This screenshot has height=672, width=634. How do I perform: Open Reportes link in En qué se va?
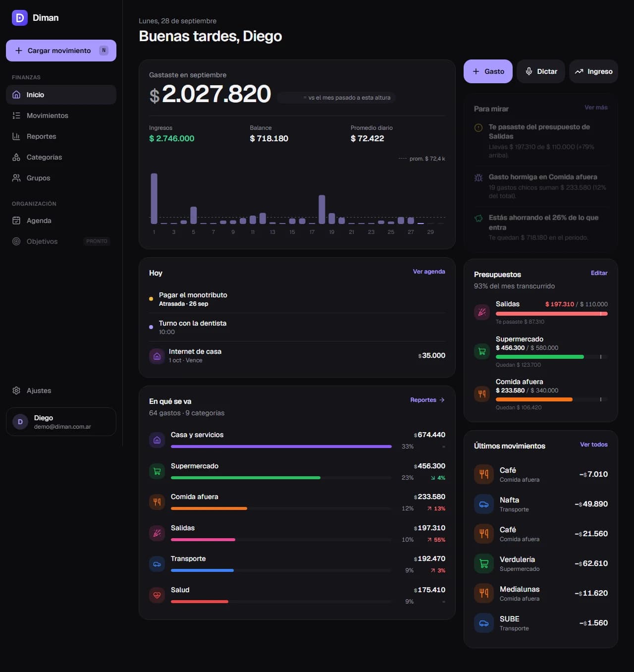click(x=427, y=400)
